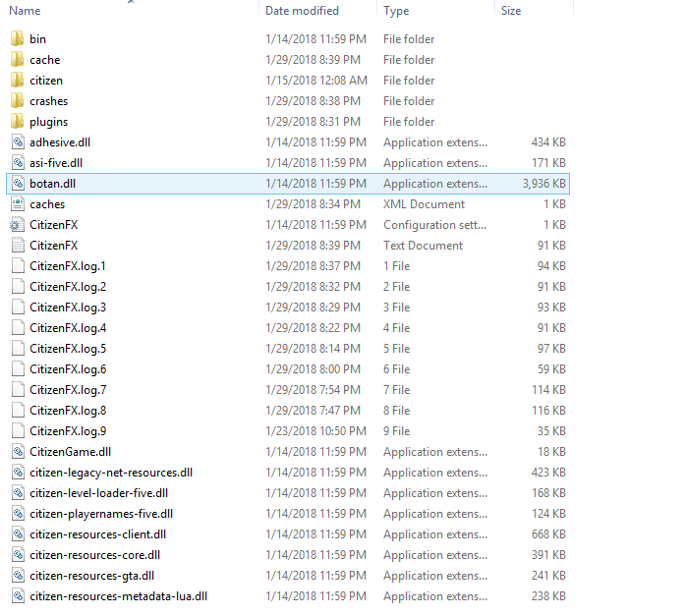Select citizen-resources-core.dll file name
Screen dimensions: 683x616
tap(95, 555)
